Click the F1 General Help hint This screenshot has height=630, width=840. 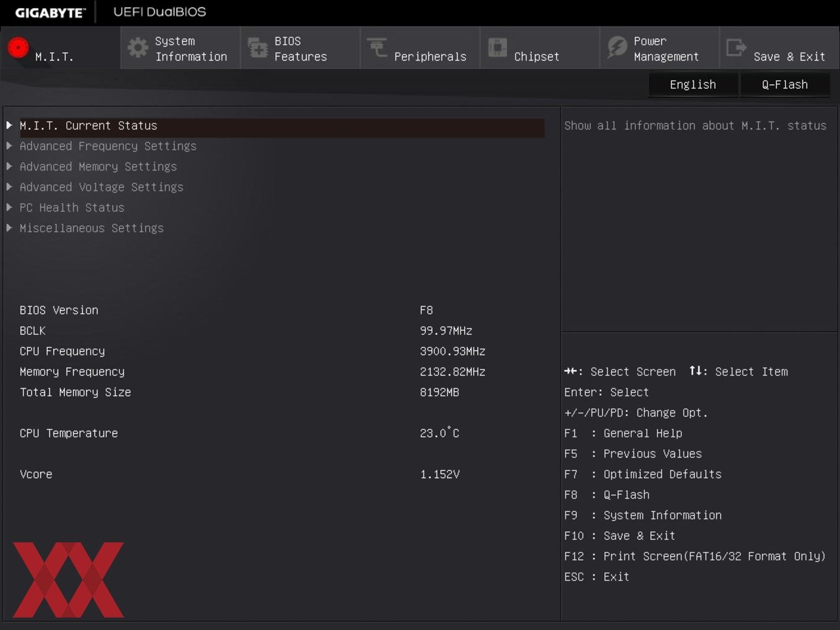pos(623,434)
